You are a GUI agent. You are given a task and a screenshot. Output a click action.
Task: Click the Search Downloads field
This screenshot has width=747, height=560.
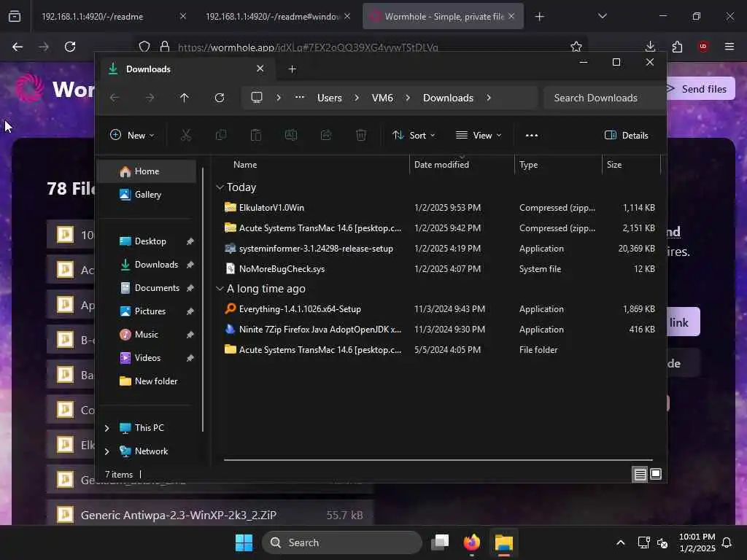tap(604, 98)
